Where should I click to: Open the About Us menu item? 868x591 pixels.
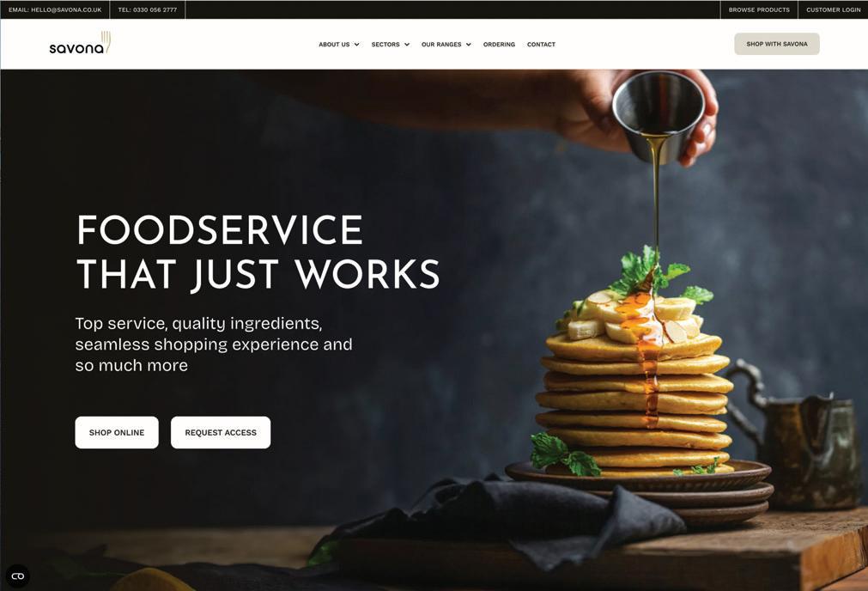(334, 45)
